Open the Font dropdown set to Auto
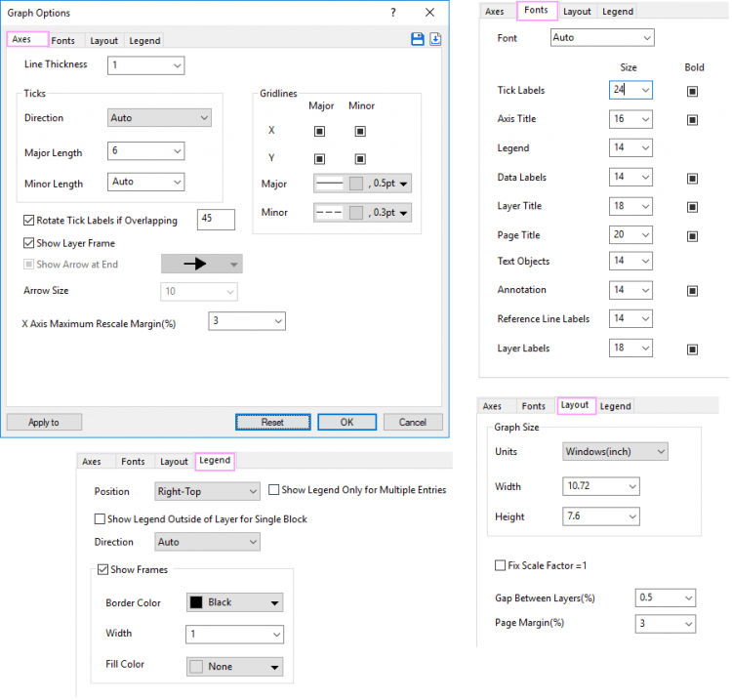Image resolution: width=732 pixels, height=700 pixels. pos(602,37)
